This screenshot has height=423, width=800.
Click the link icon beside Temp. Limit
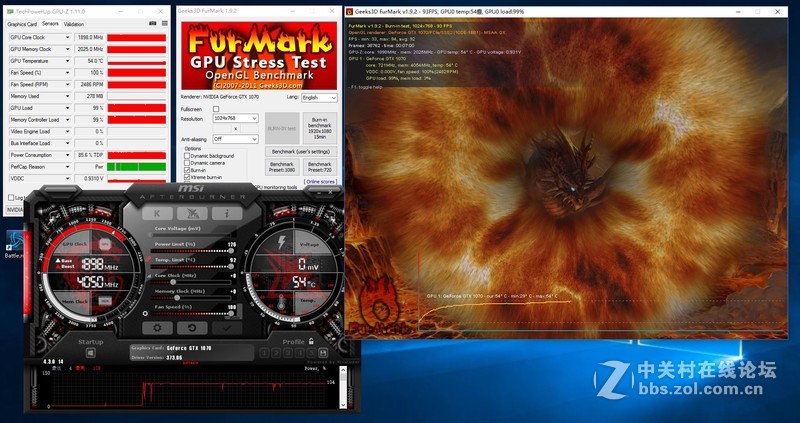tap(148, 260)
